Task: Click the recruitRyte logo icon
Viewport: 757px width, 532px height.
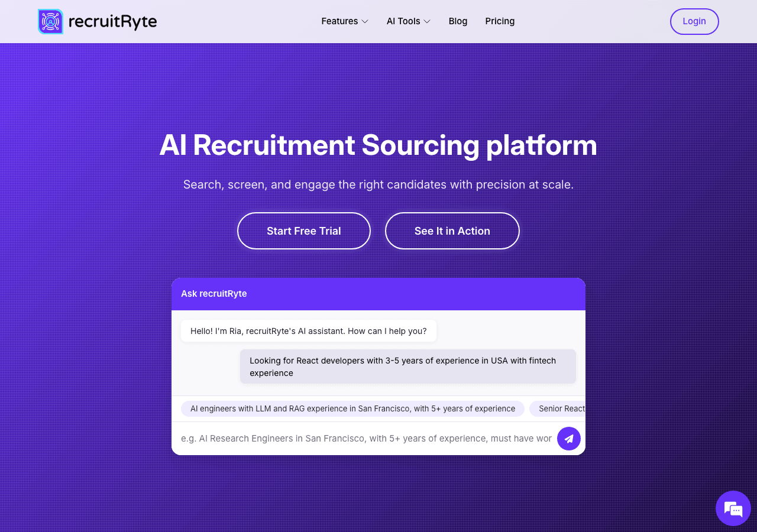Action: click(x=50, y=21)
